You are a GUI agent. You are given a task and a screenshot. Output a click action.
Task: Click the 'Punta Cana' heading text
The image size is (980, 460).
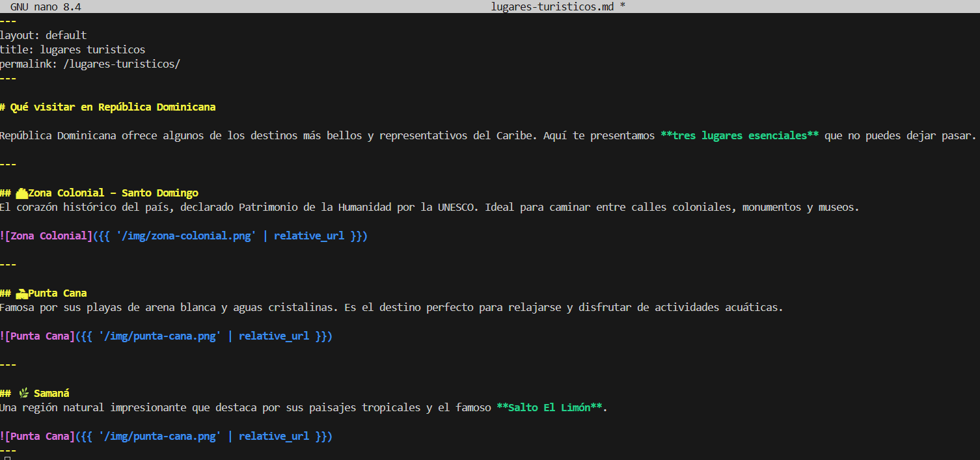tap(57, 293)
